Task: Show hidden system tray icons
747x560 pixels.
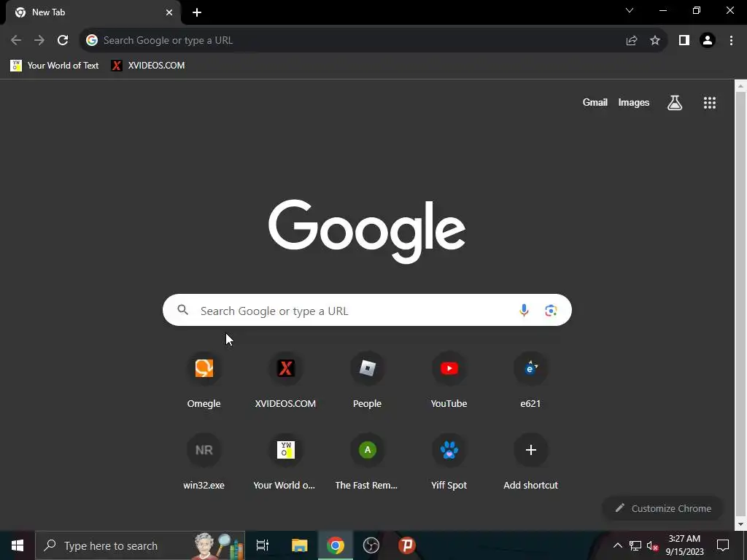Action: [617, 545]
